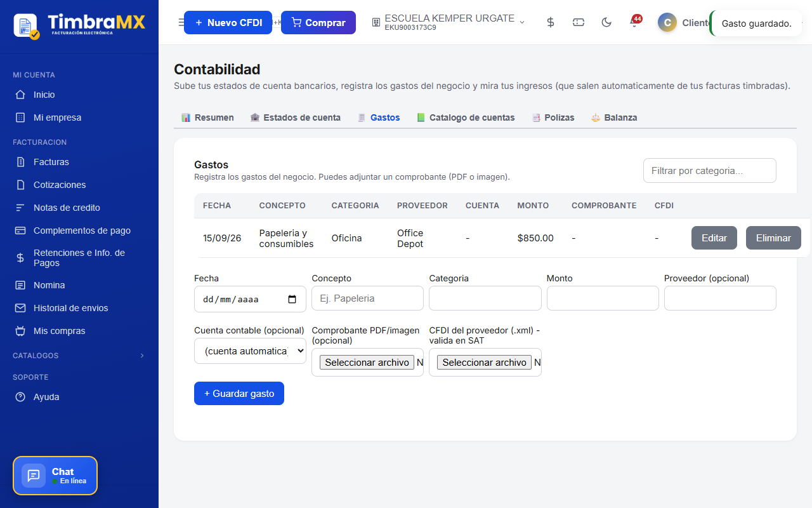Image resolution: width=812 pixels, height=508 pixels.
Task: Select the Gastos tab
Action: (379, 117)
